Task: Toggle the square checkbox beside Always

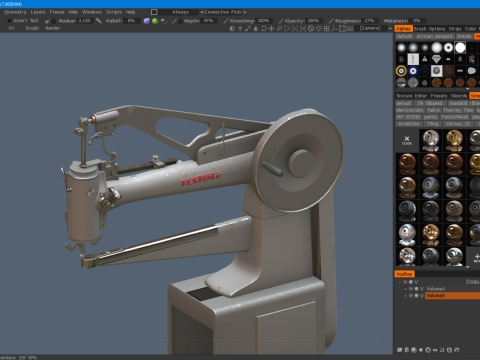Action: pos(154,12)
